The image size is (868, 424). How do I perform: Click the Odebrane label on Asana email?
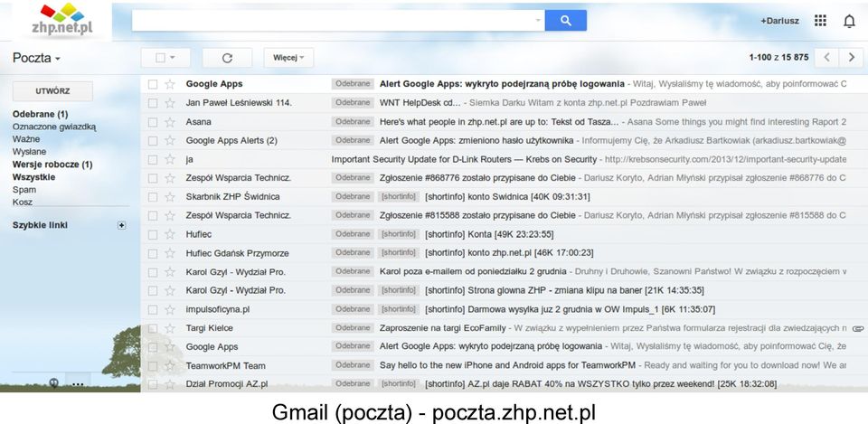[353, 122]
